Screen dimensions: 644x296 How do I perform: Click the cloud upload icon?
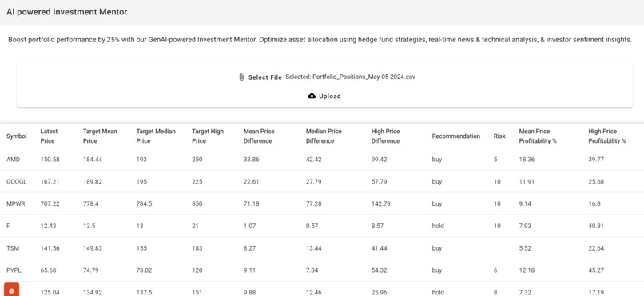tap(312, 96)
